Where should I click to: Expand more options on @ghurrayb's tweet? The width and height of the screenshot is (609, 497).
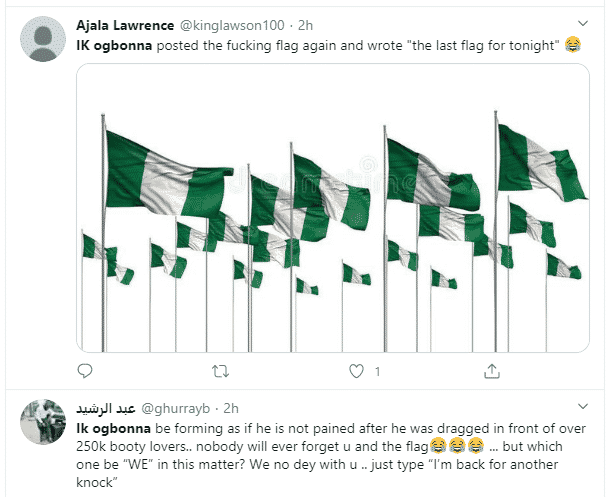582,406
